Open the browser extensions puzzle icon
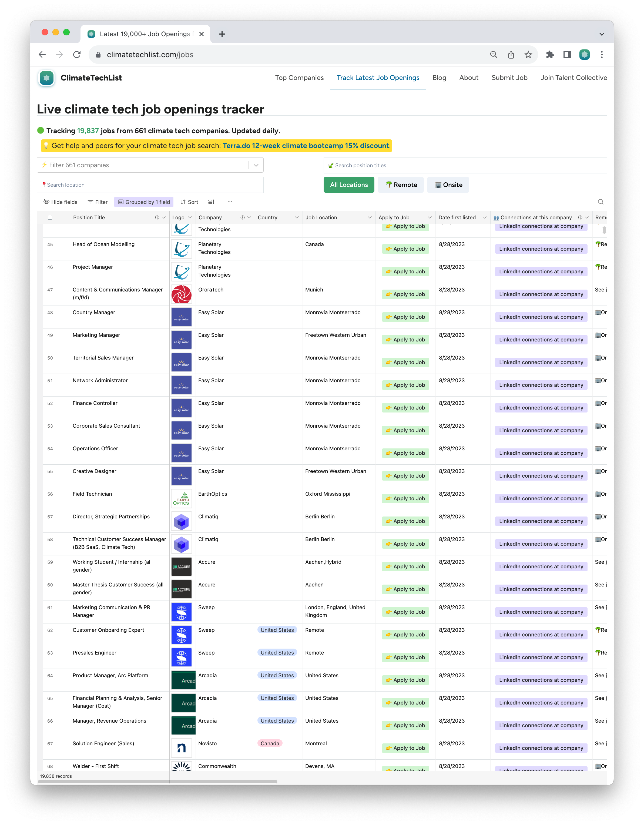This screenshot has height=825, width=644. click(x=549, y=55)
